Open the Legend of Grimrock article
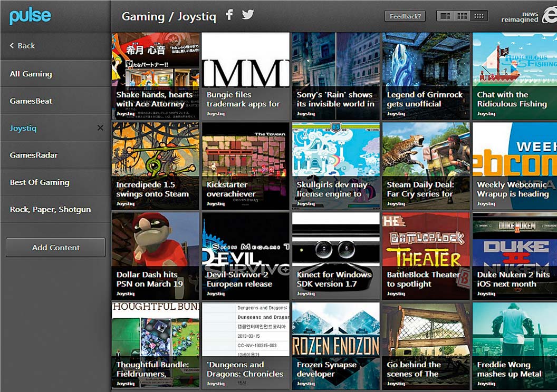The height and width of the screenshot is (392, 557). point(426,76)
